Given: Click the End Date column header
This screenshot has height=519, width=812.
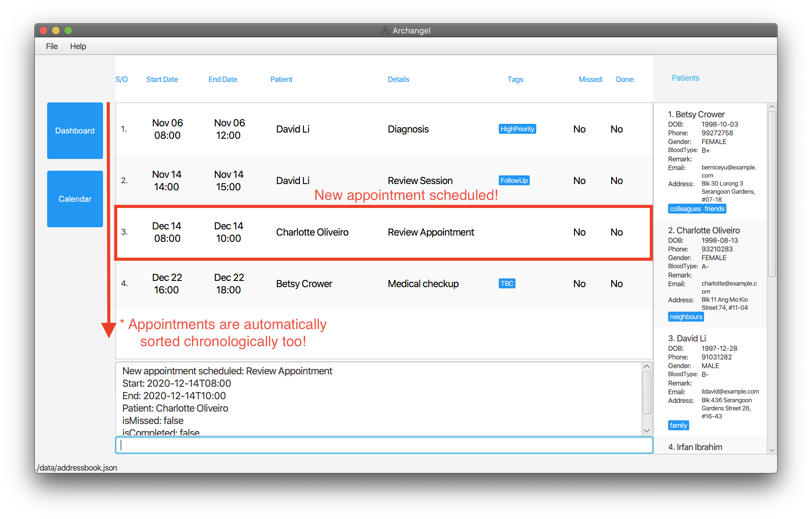Looking at the screenshot, I should pyautogui.click(x=223, y=79).
